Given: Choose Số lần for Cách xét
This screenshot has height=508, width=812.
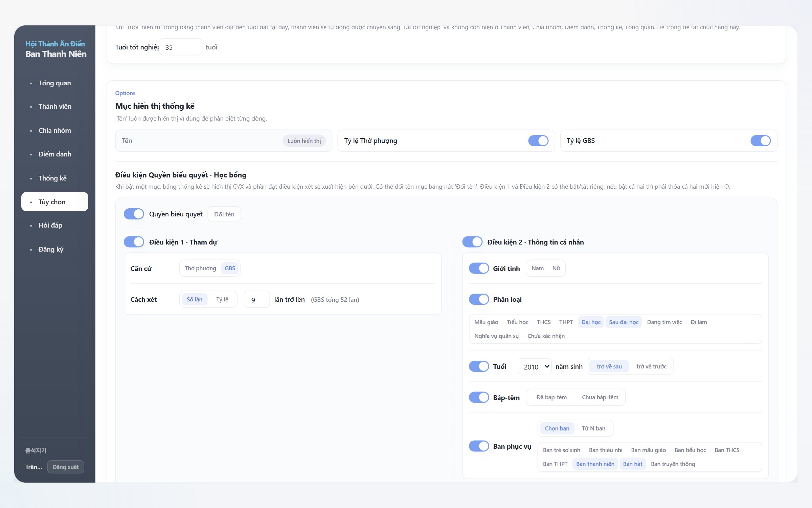Looking at the screenshot, I should click(195, 299).
